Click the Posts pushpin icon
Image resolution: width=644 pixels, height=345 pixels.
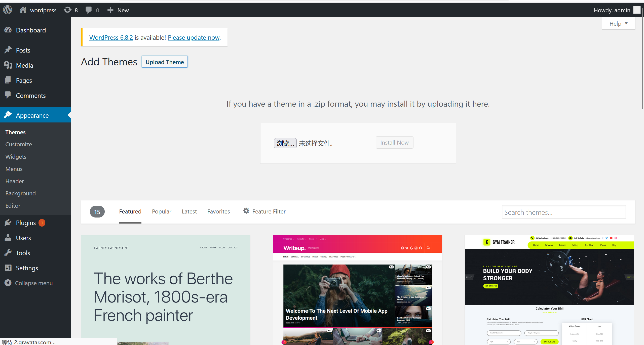pyautogui.click(x=8, y=50)
